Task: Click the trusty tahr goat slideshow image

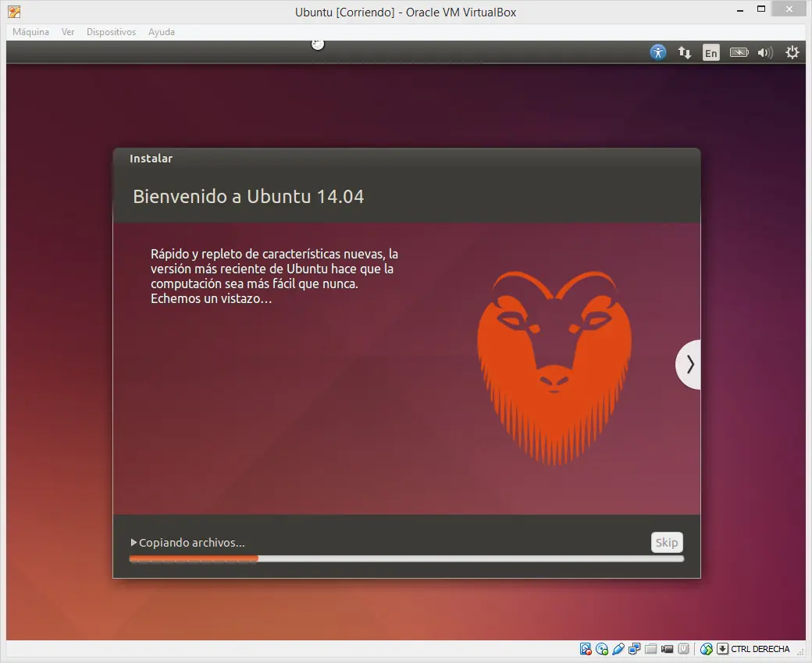Action: point(554,368)
